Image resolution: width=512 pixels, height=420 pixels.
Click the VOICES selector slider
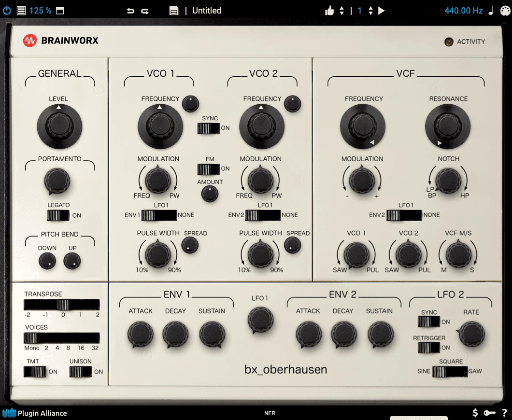pyautogui.click(x=62, y=338)
